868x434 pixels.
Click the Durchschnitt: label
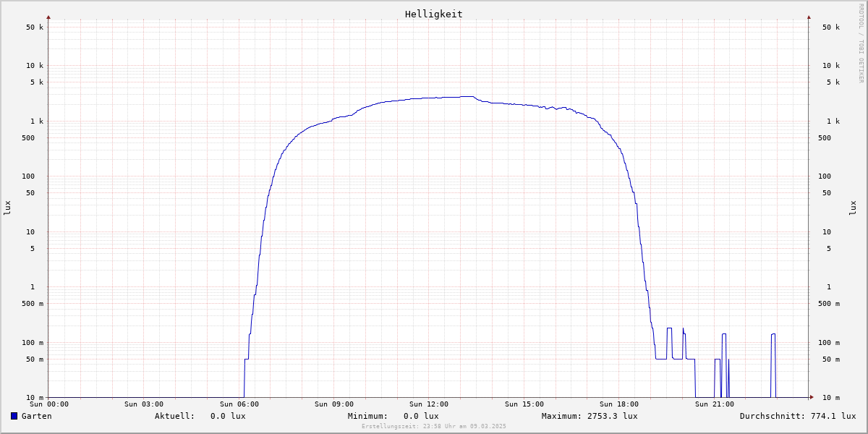(773, 416)
